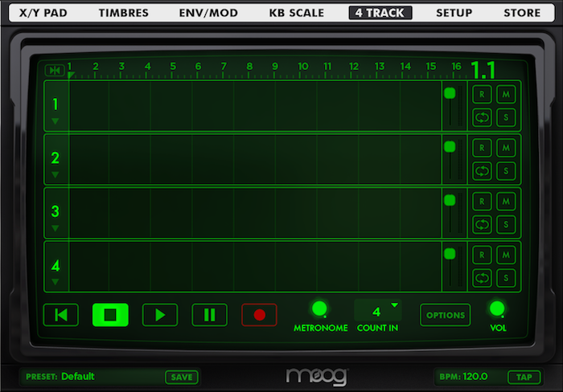Screen dimensions: 563x392
Task: Arm track 1 with the R button
Action: pyautogui.click(x=482, y=94)
